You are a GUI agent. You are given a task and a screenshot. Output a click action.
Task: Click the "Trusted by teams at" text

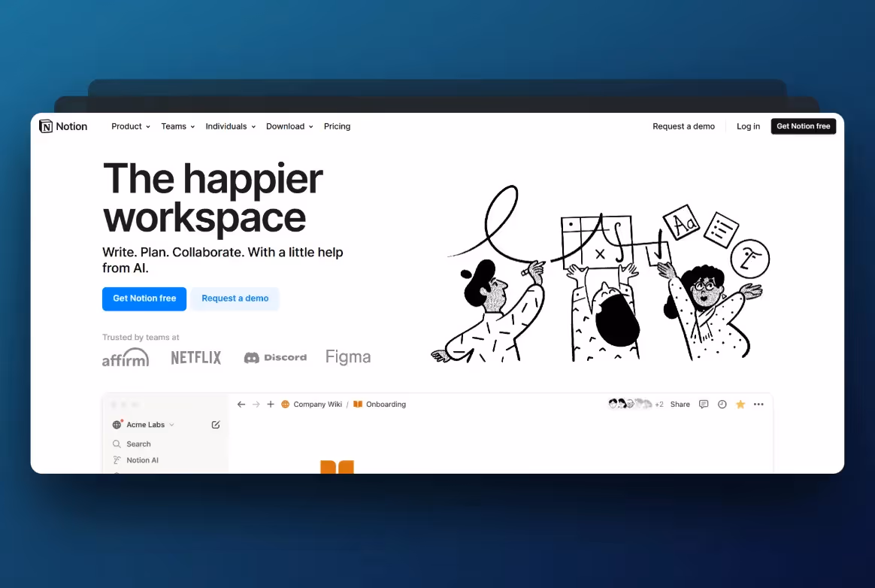pos(141,338)
